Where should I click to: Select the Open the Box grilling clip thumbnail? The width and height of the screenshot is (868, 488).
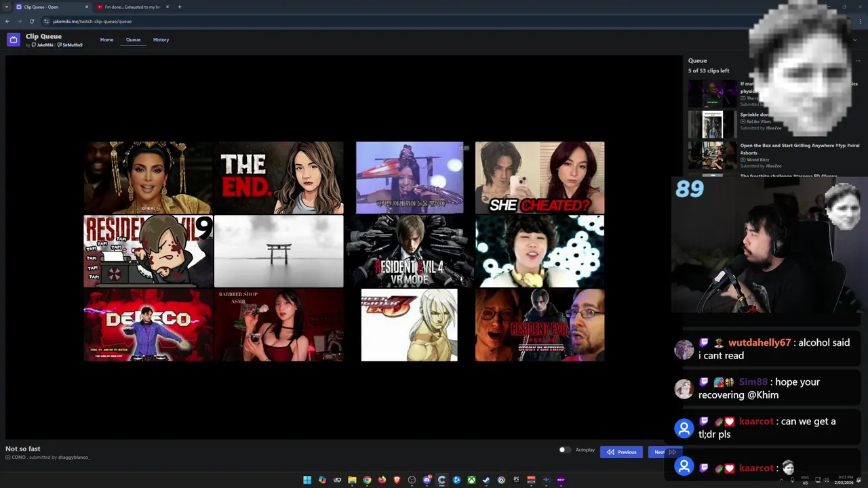point(712,155)
